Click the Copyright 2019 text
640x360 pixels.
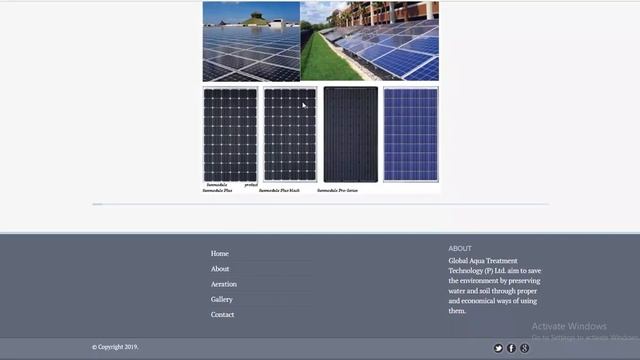pos(115,347)
